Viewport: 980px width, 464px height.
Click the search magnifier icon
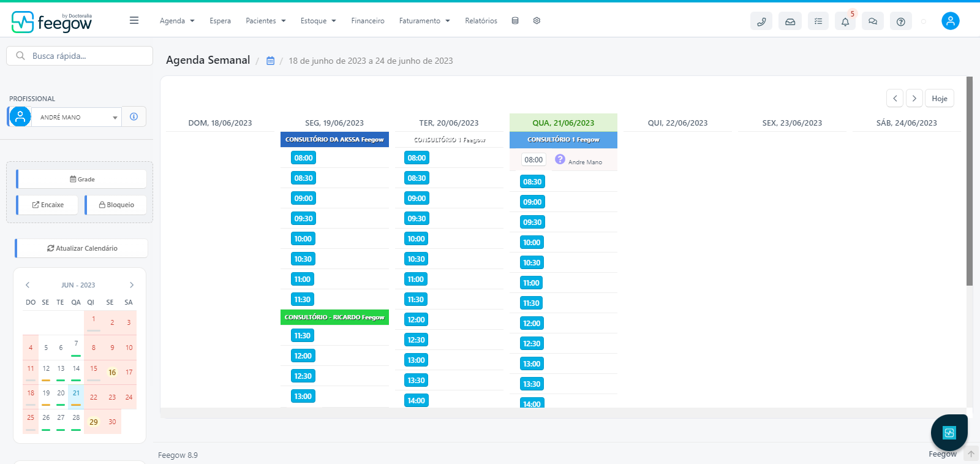(20, 56)
